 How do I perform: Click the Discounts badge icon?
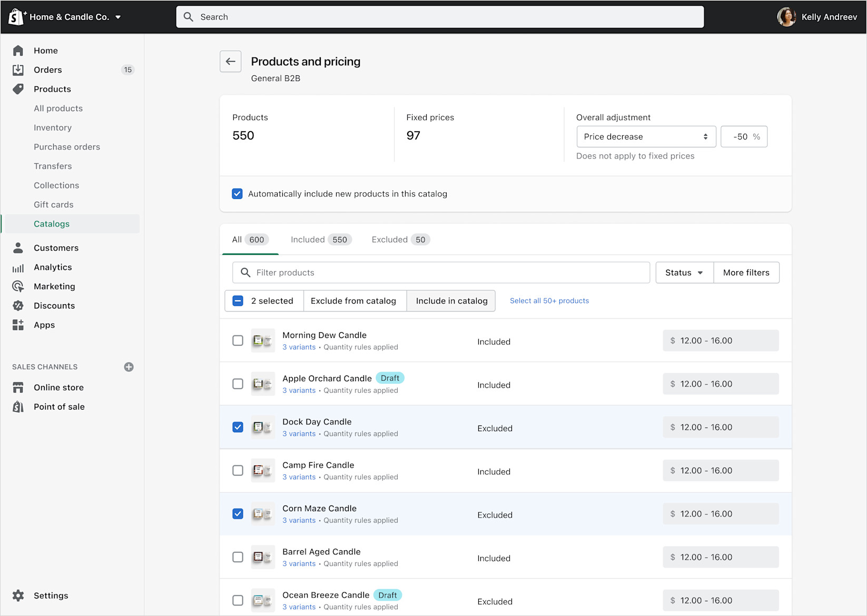pyautogui.click(x=18, y=306)
